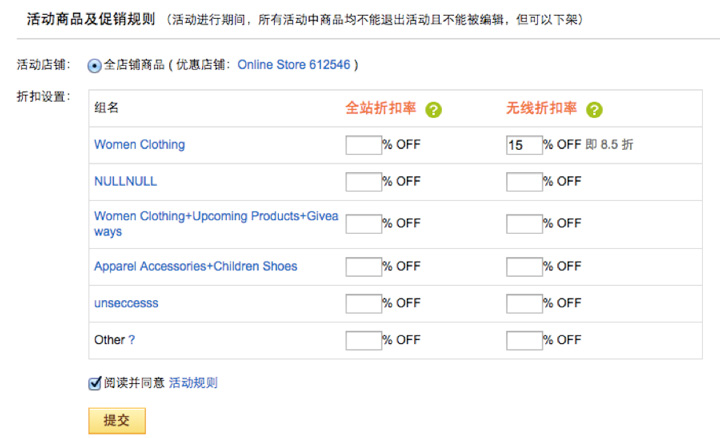Viewport: 720px width, 438px height.
Task: Submit the form with 提交 button
Action: (x=117, y=421)
